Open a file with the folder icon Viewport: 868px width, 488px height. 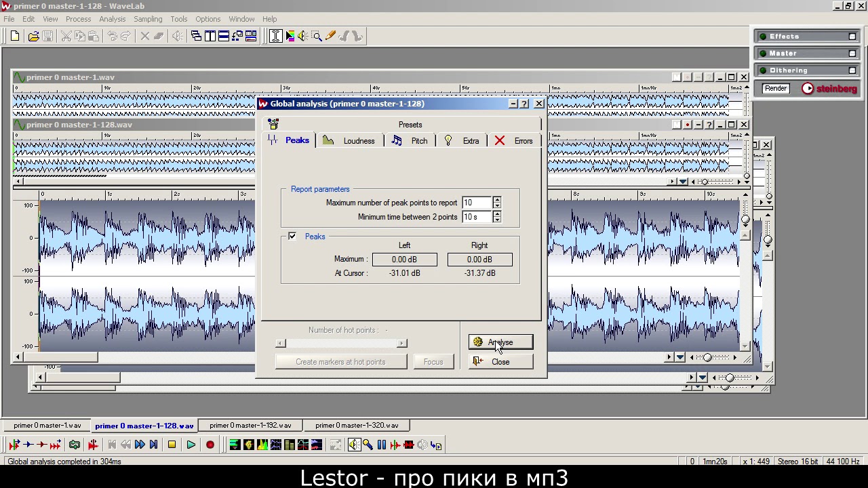click(x=33, y=36)
